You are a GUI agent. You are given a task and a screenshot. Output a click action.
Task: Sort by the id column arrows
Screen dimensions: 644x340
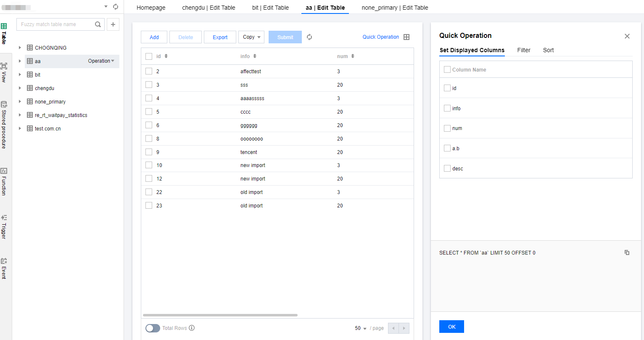point(166,56)
